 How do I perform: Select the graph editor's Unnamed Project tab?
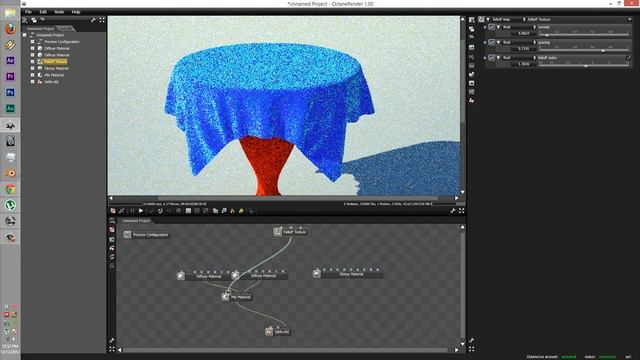coord(136,220)
